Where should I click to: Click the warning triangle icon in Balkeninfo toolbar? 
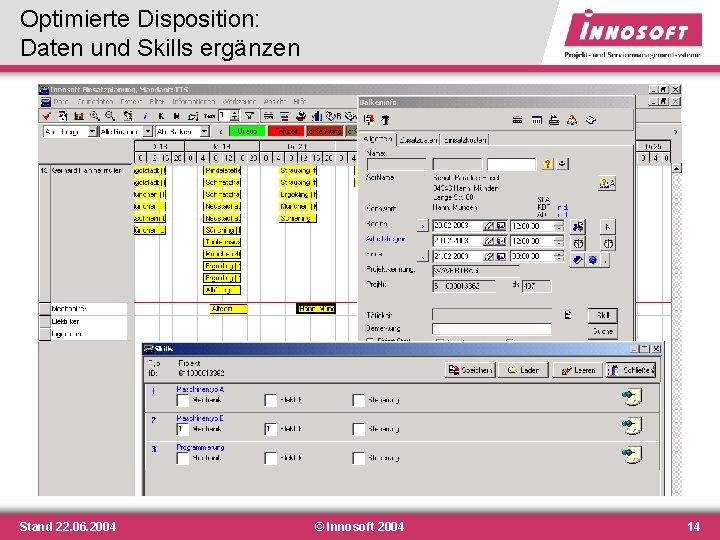[x=572, y=120]
